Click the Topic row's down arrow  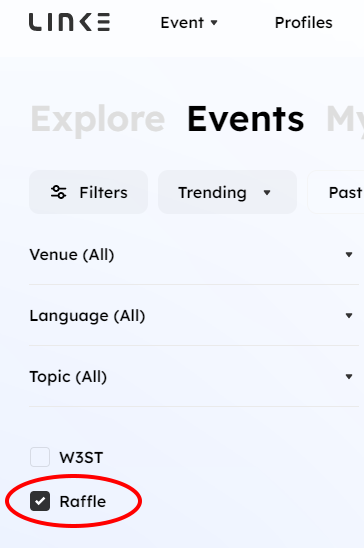pos(349,376)
